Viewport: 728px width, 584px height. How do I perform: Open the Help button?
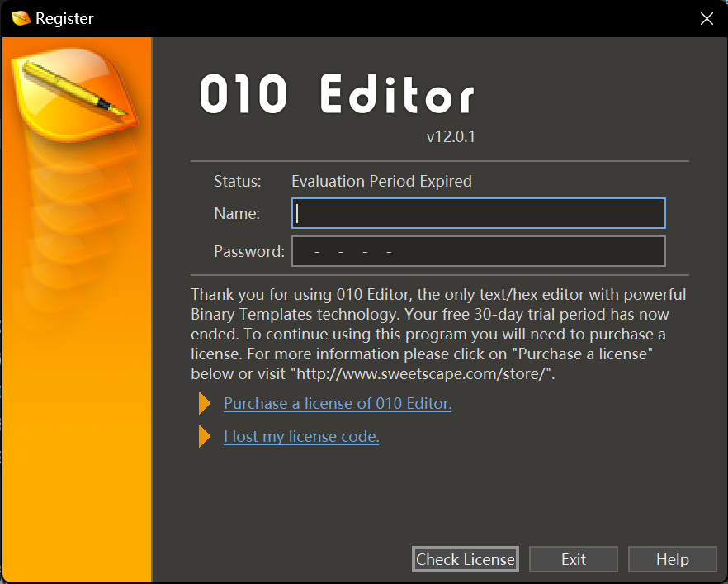tap(672, 559)
